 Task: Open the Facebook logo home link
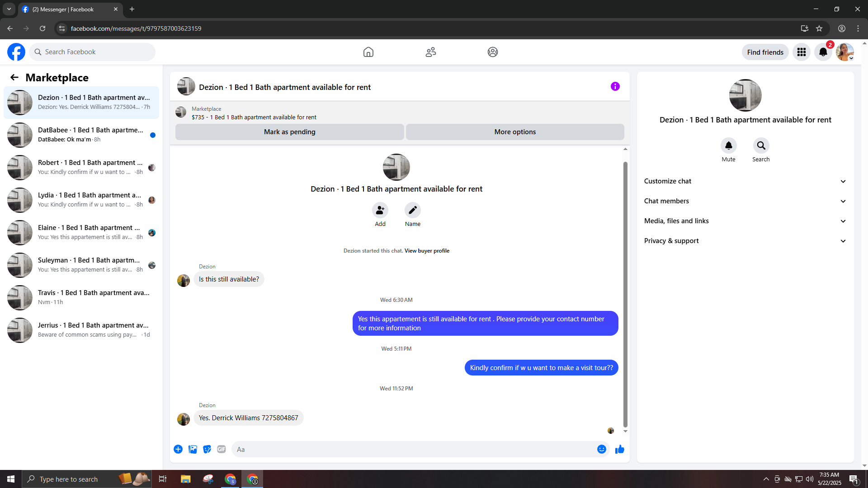16,52
